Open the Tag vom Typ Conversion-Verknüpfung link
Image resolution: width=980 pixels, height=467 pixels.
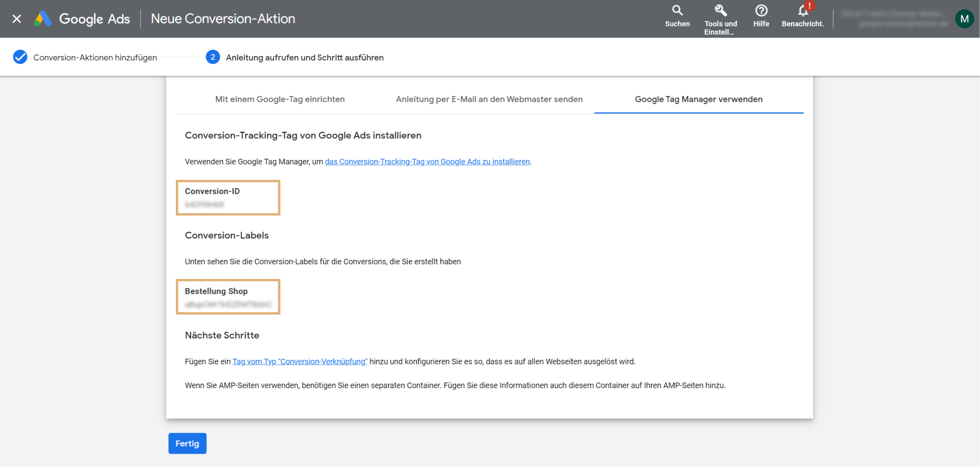[300, 361]
